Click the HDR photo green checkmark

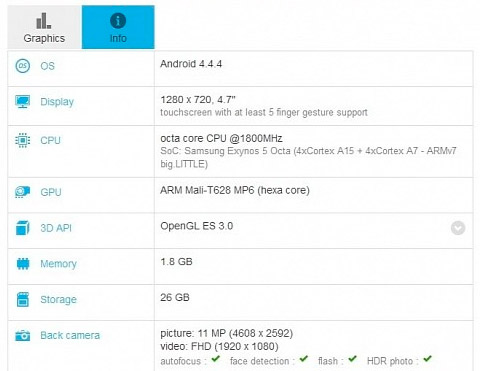427,359
